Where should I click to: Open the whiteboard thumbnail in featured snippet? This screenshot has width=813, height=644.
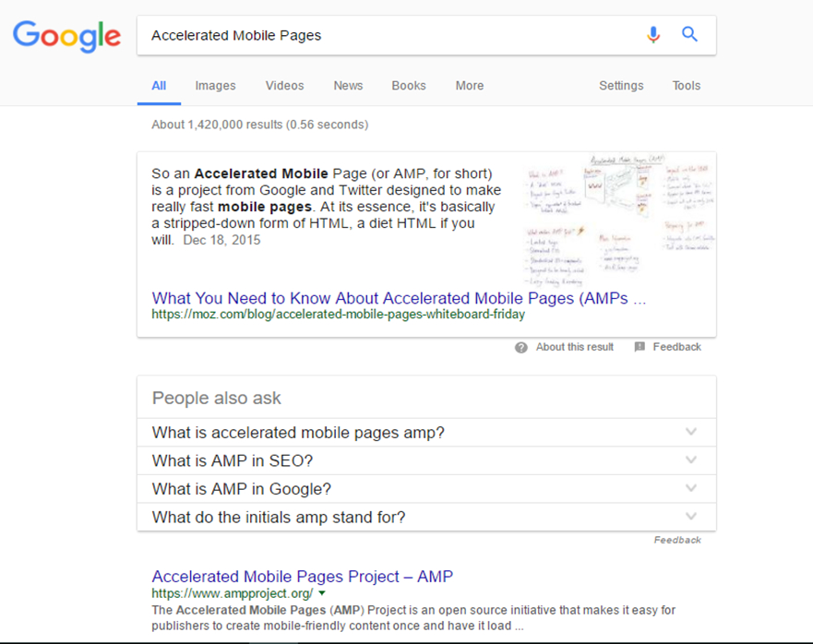pos(619,221)
